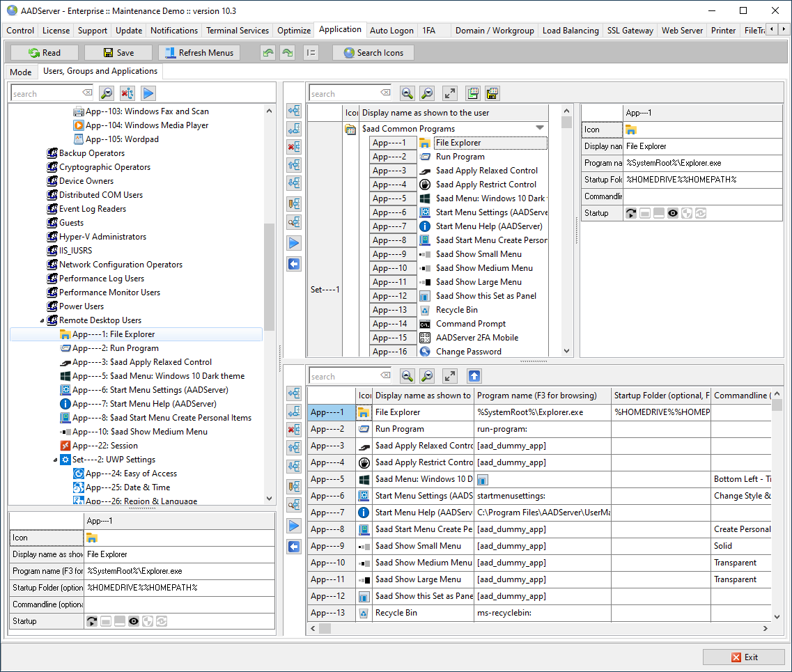This screenshot has height=672, width=792.
Task: Open the $aad Common Programs dropdown arrow
Action: [540, 128]
